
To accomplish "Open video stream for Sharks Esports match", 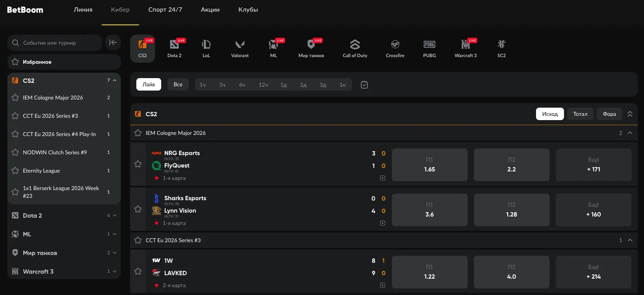I will [383, 223].
